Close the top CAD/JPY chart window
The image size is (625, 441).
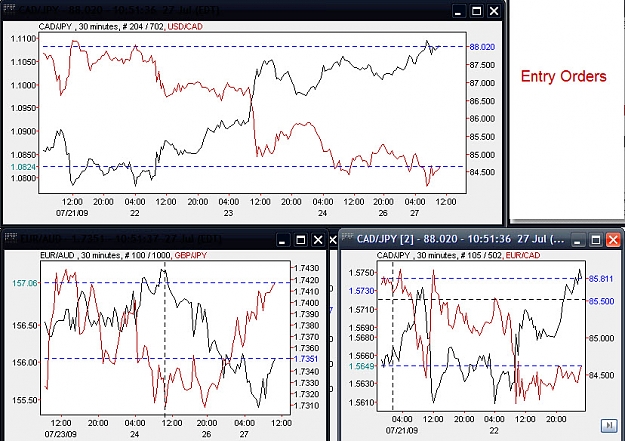pos(494,11)
